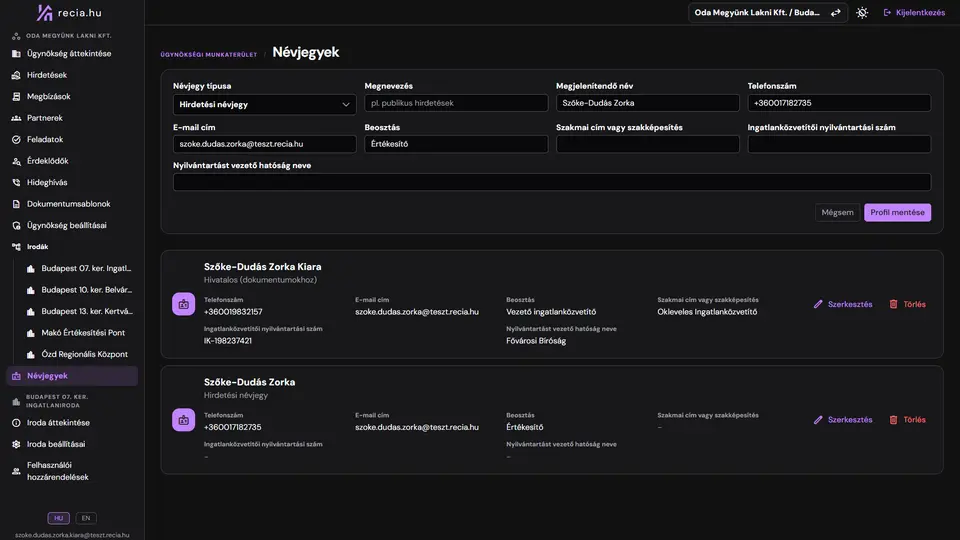960x540 pixels.
Task: Click the Ügynökség áttekintése building icon
Action: 16,53
